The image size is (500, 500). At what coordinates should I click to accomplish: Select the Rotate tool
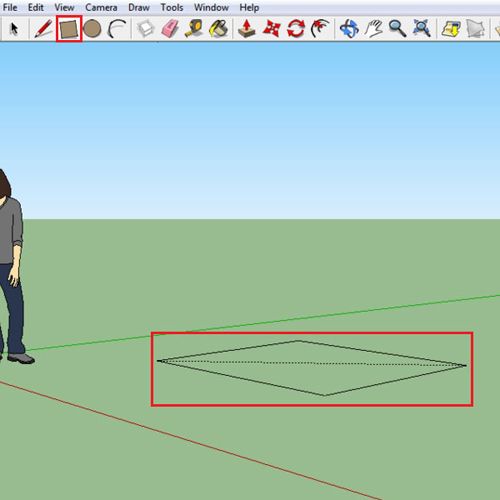point(296,29)
